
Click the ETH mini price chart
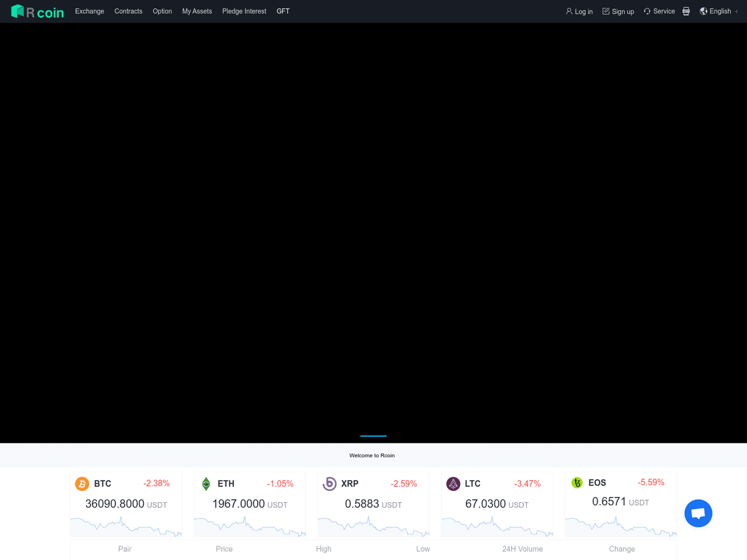(250, 526)
